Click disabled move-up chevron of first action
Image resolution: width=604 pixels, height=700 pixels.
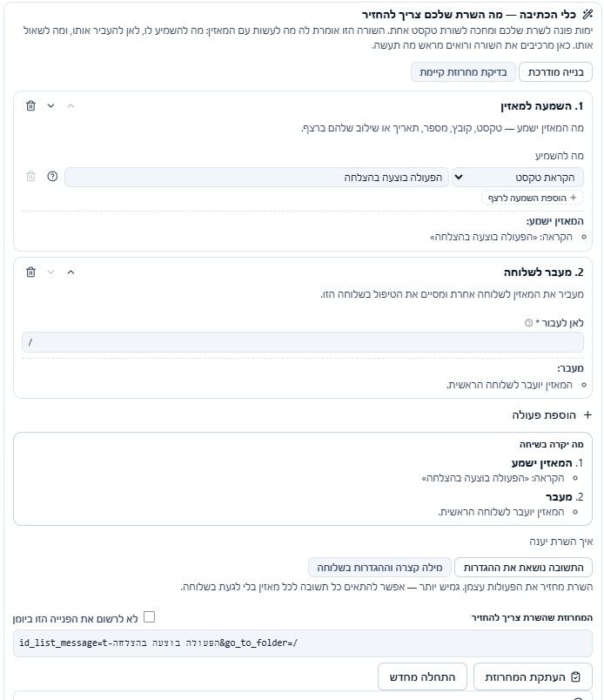[71, 106]
